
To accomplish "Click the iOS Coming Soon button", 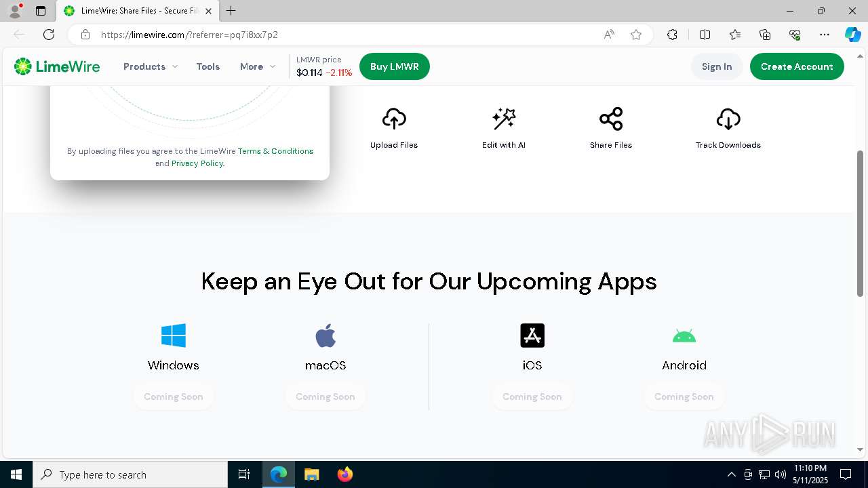I will pos(532,396).
